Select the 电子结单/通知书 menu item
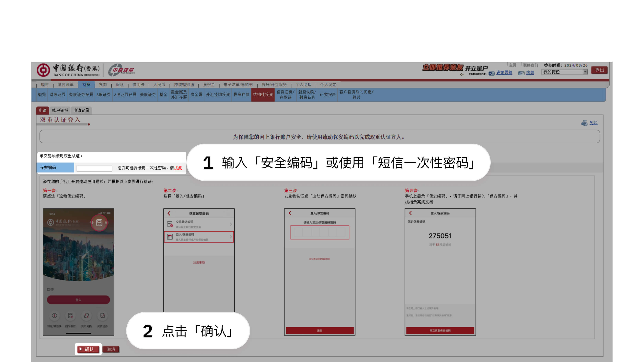This screenshot has width=644, height=362. click(x=238, y=85)
